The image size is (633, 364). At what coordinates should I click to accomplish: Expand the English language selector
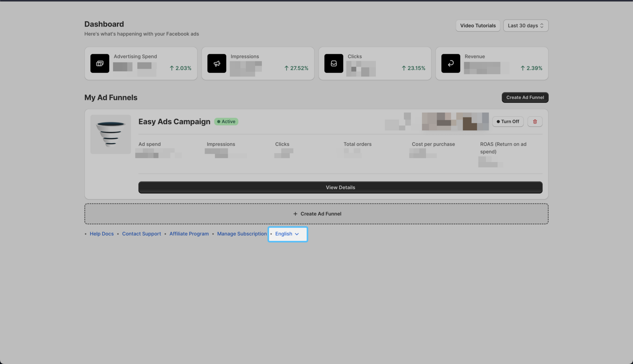coord(287,234)
